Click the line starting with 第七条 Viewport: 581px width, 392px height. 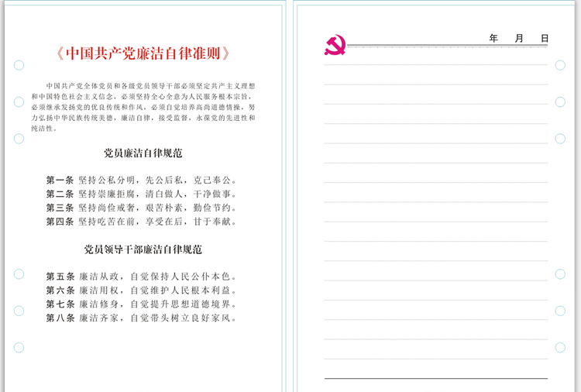(141, 304)
